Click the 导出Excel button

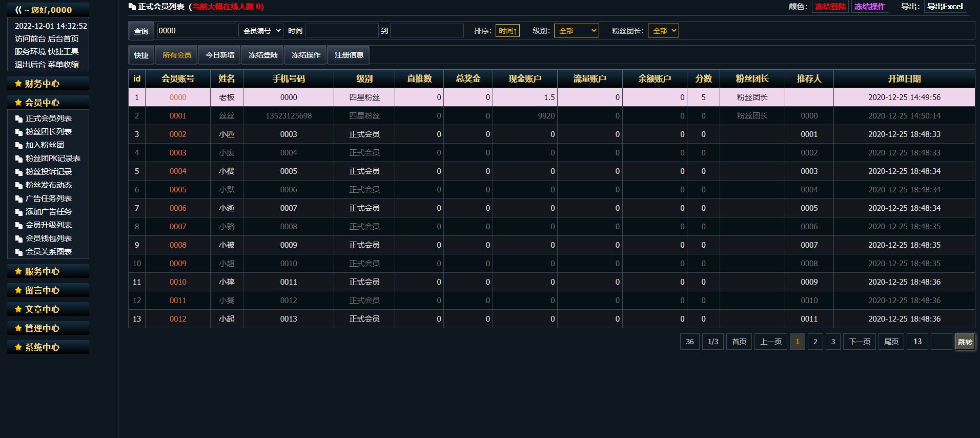tap(945, 7)
